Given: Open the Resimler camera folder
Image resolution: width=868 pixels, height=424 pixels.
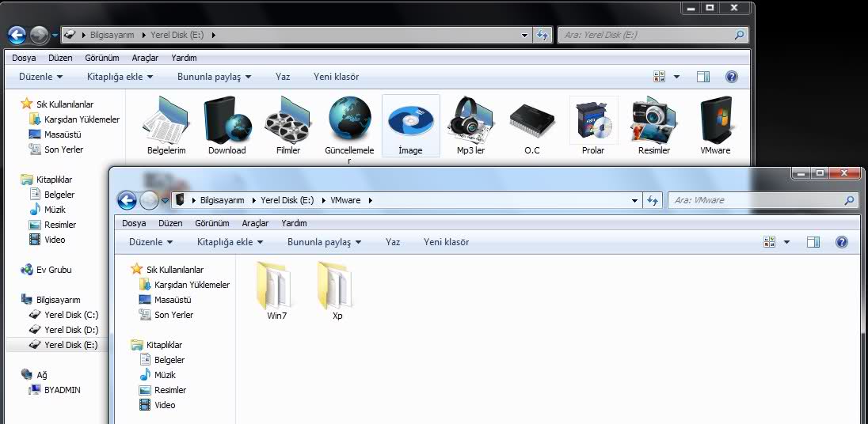Looking at the screenshot, I should tap(653, 120).
